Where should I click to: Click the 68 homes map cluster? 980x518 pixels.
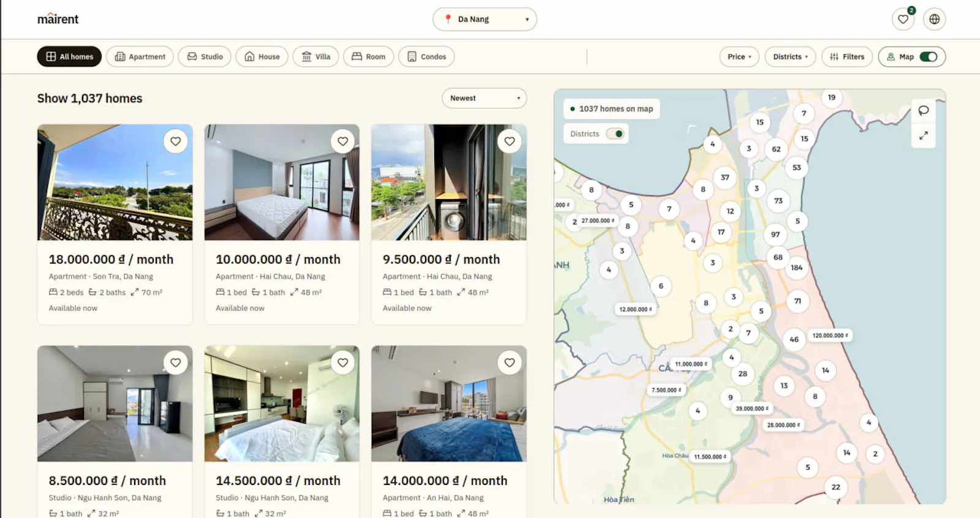[778, 257]
